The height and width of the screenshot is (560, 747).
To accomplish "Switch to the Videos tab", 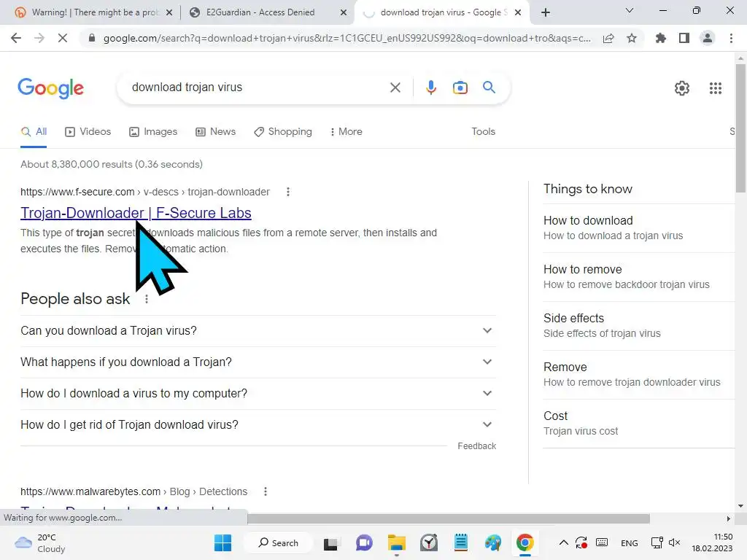I will [88, 132].
